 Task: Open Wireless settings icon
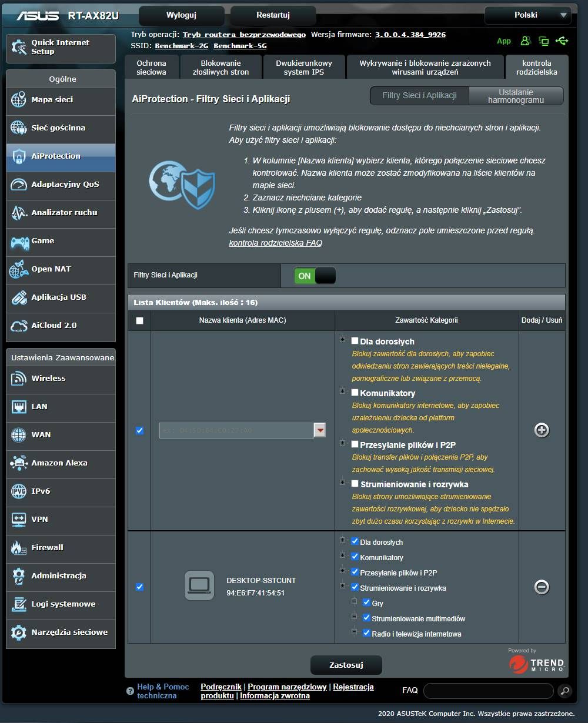(19, 379)
